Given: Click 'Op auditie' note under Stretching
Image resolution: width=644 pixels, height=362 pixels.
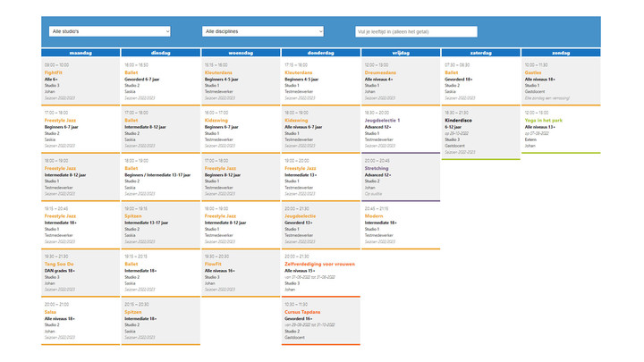Looking at the screenshot, I should 373,194.
